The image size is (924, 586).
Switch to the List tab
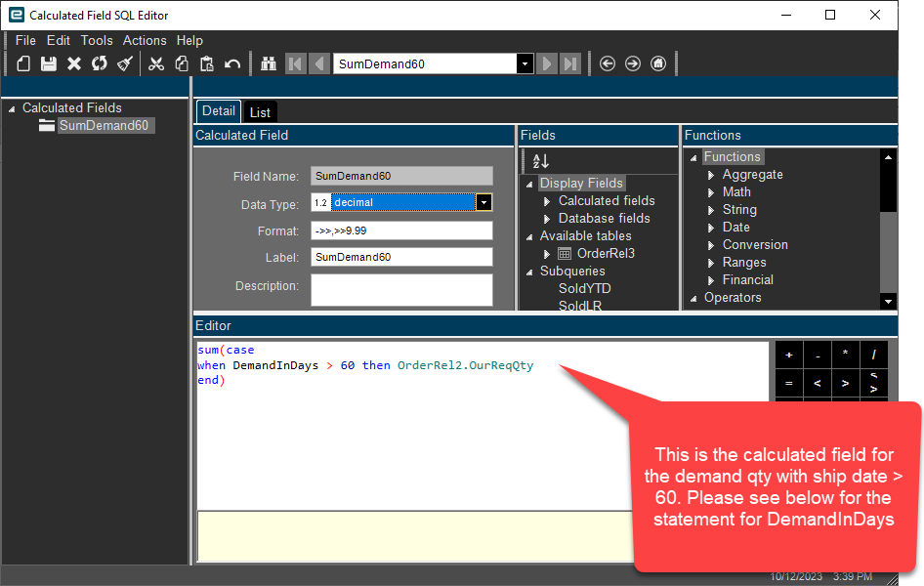point(260,112)
